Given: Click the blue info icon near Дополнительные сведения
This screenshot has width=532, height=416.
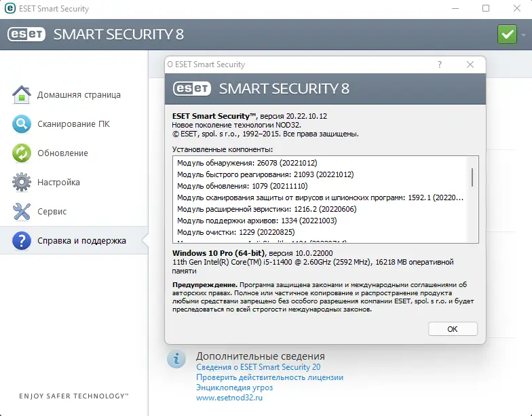Looking at the screenshot, I should [x=176, y=359].
